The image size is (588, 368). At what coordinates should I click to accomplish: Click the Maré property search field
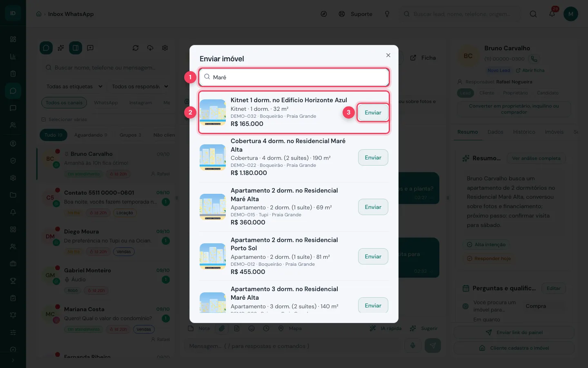tap(294, 77)
